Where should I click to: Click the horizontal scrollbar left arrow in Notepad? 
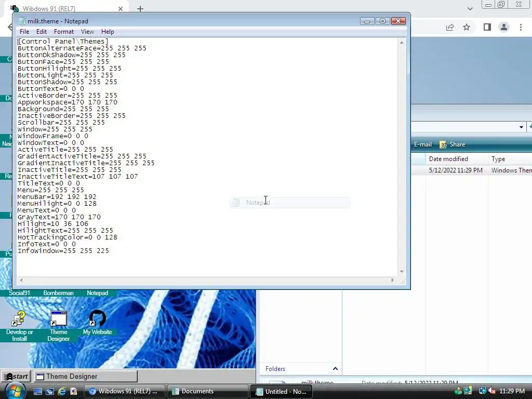pos(21,280)
